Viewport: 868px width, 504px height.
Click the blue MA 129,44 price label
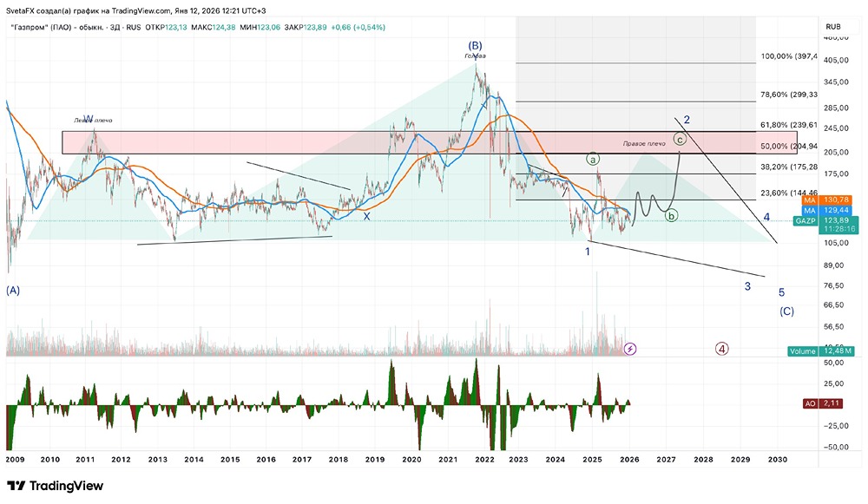[826, 210]
